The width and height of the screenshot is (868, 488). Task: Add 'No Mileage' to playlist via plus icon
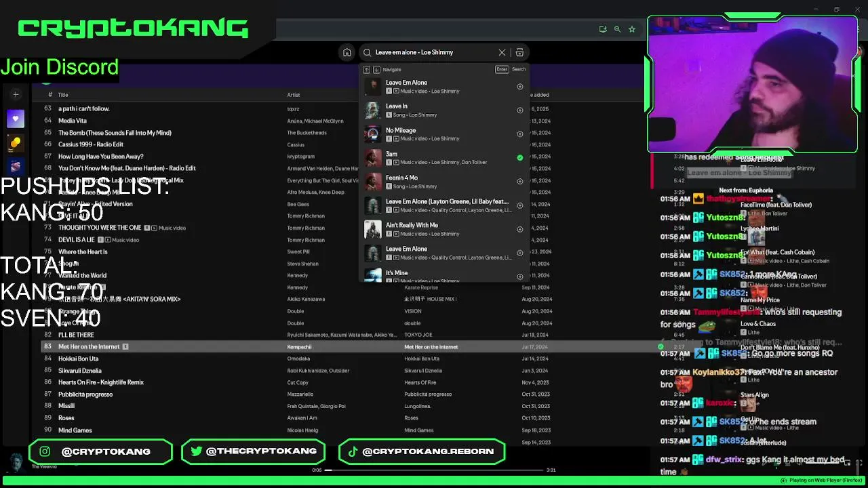520,134
